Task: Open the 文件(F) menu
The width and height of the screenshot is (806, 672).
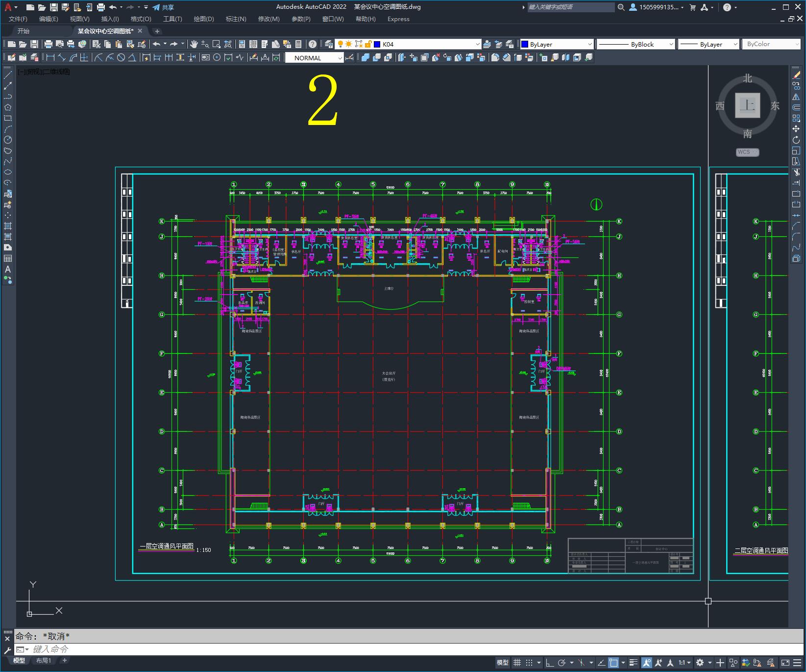Action: (x=18, y=19)
